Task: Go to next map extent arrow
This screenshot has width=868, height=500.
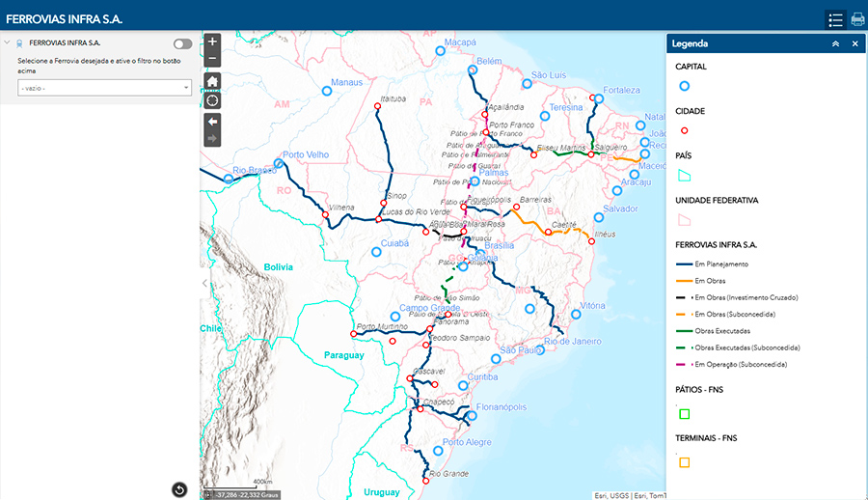Action: coord(212,139)
